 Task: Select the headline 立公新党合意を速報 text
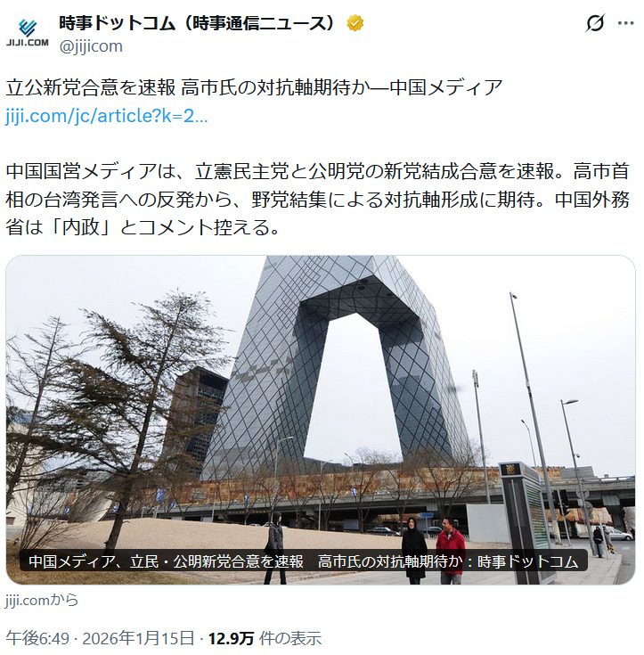pos(91,87)
